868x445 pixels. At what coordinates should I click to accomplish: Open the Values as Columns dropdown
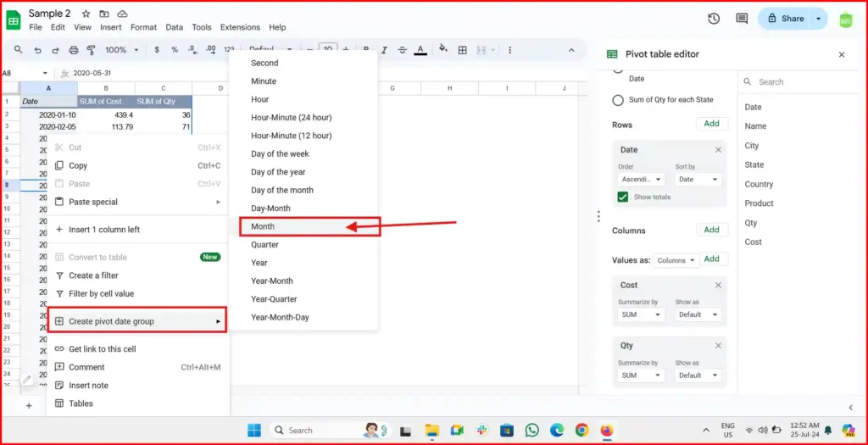point(676,260)
